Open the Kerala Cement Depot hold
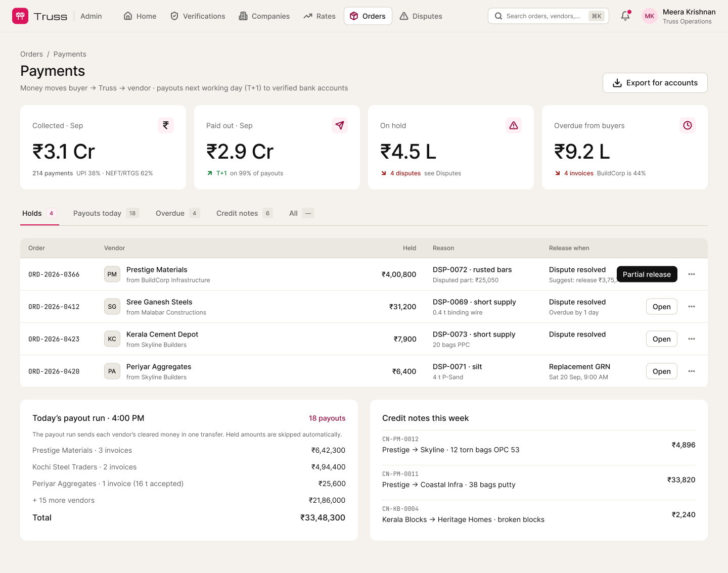Screen dimensions: 728x573 (662, 339)
